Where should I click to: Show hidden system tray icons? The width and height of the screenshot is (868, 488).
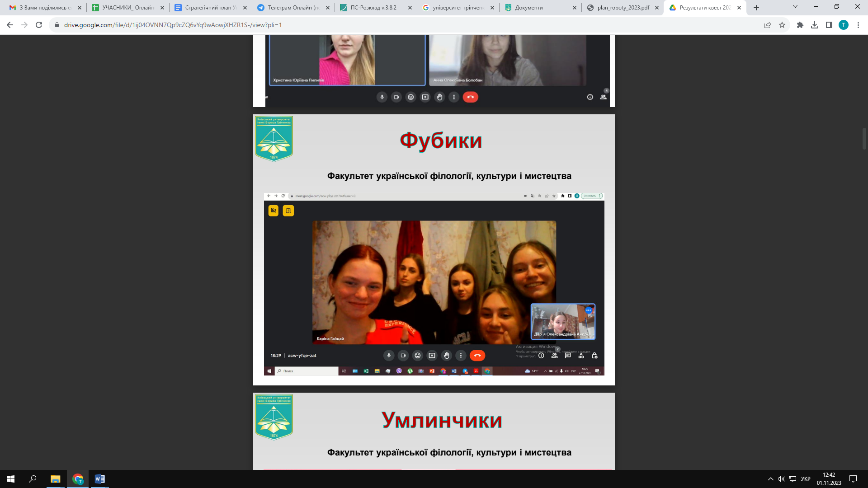pyautogui.click(x=770, y=479)
